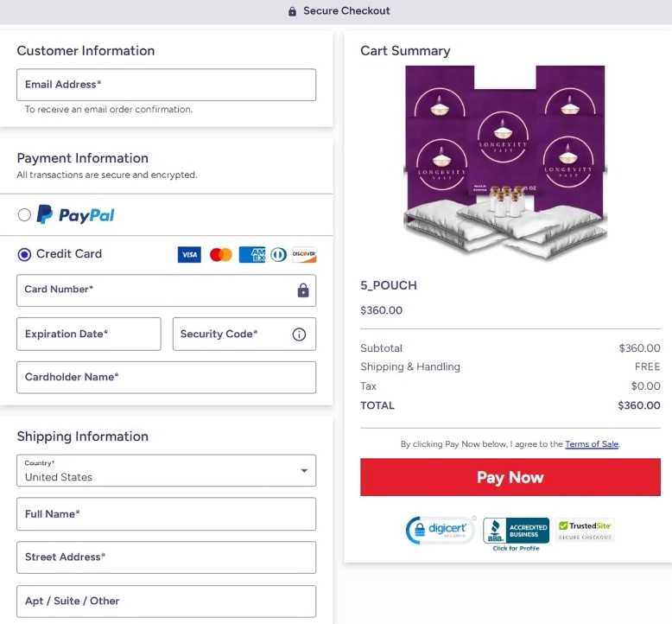Open the Country dropdown
Viewport: 672px width, 624px height.
pos(166,471)
